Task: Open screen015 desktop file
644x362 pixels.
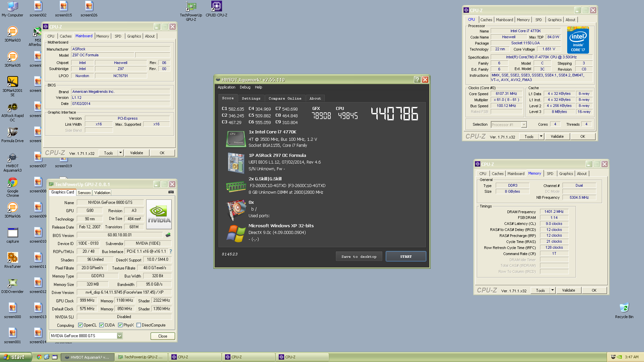Action: point(63,9)
